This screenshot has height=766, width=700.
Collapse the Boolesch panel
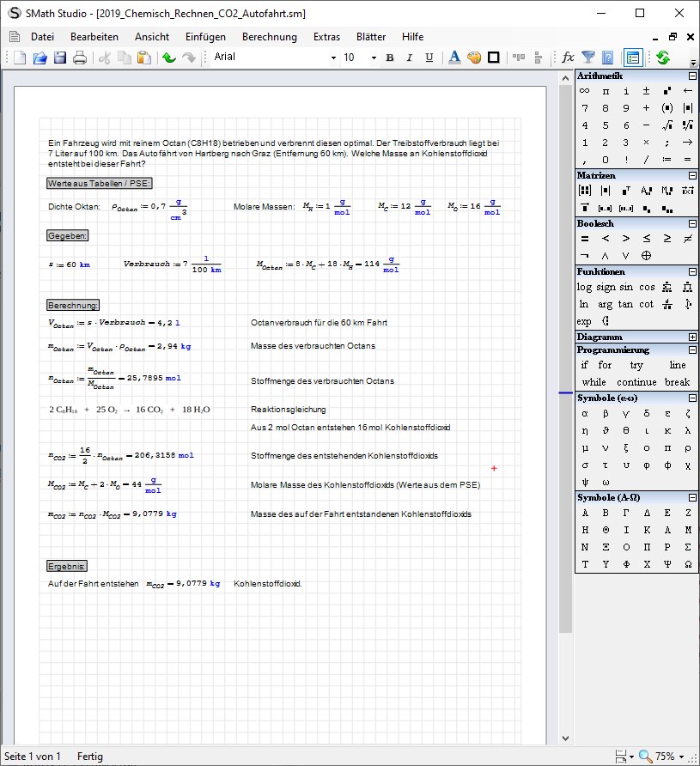[x=692, y=224]
